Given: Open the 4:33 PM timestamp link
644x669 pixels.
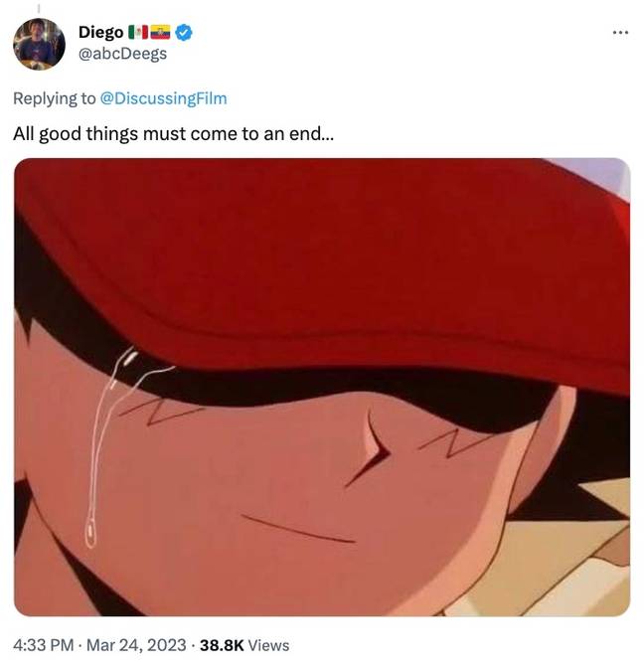Looking at the screenshot, I should pos(44,645).
